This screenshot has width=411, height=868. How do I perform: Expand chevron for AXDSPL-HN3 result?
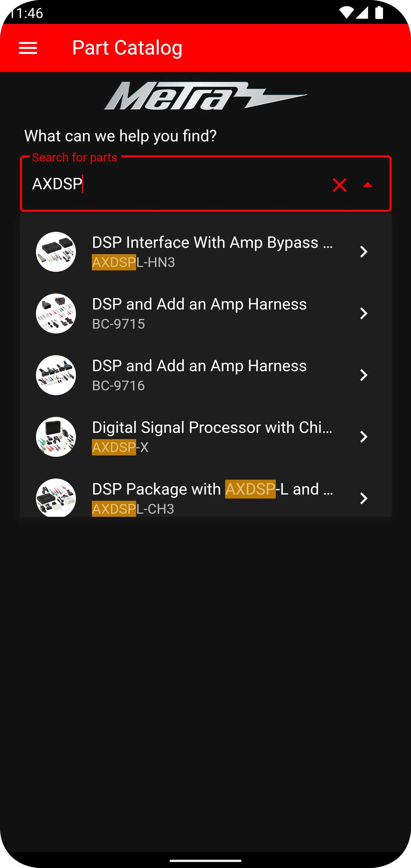pyautogui.click(x=364, y=252)
